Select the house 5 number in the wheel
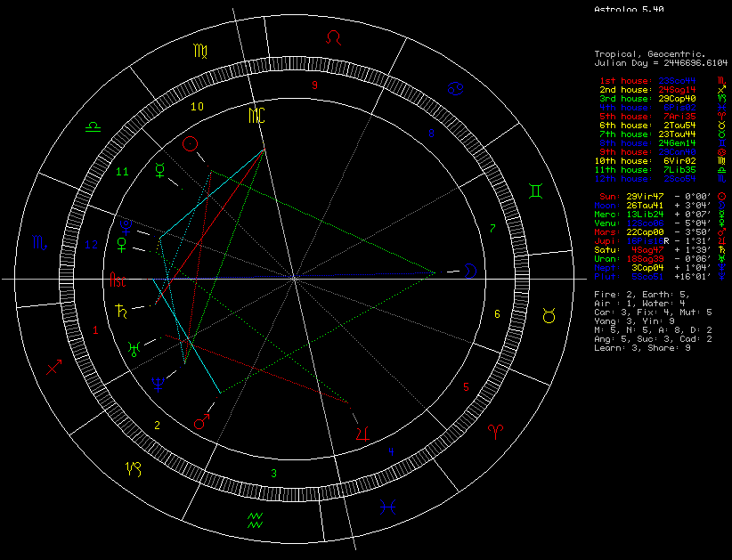The image size is (732, 560). 466,387
